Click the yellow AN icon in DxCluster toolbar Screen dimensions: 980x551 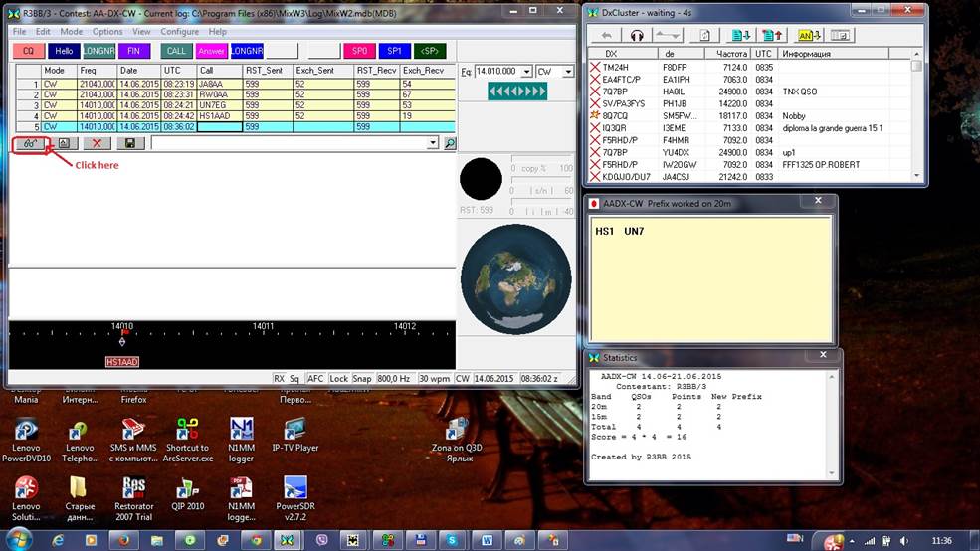[807, 35]
